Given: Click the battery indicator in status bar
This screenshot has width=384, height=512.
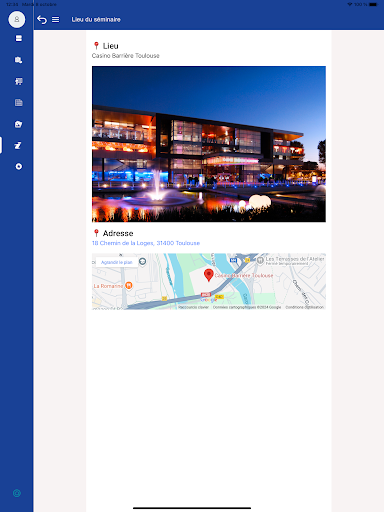Looking at the screenshot, I should 373,4.
